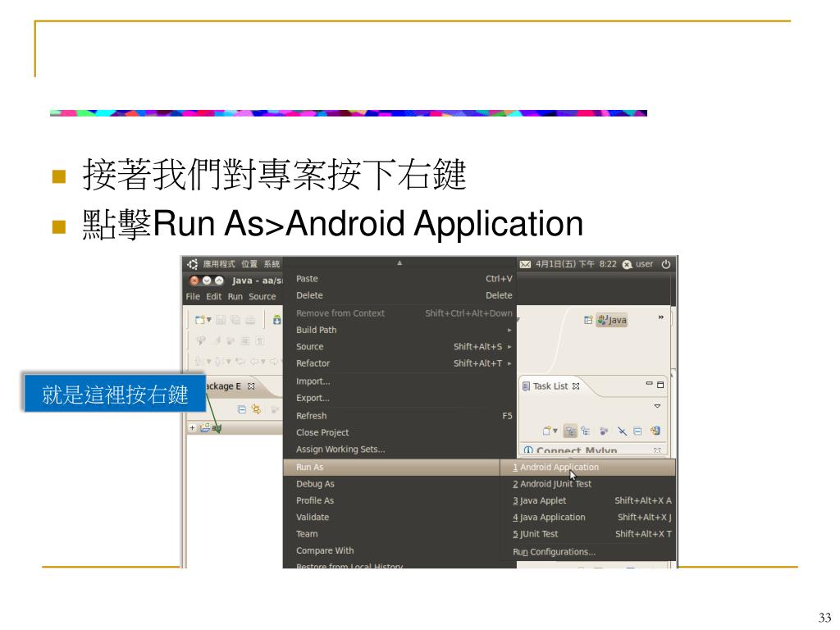The height and width of the screenshot is (630, 840).
Task: Click the power session icon
Action: click(666, 264)
